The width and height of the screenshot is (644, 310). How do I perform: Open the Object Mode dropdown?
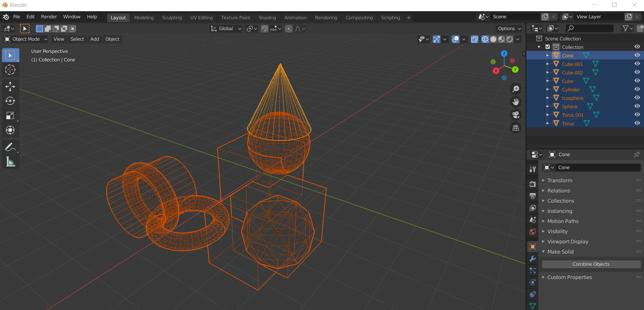coord(25,39)
